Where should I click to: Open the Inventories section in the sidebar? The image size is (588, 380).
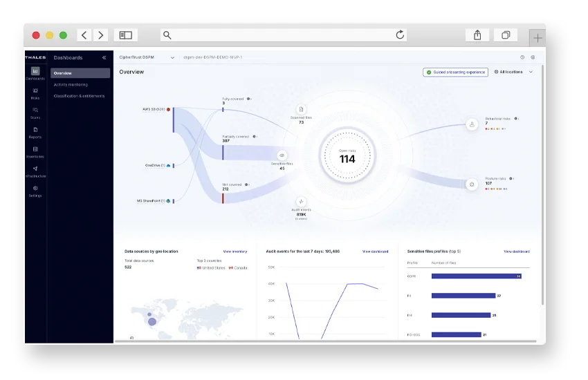[35, 152]
